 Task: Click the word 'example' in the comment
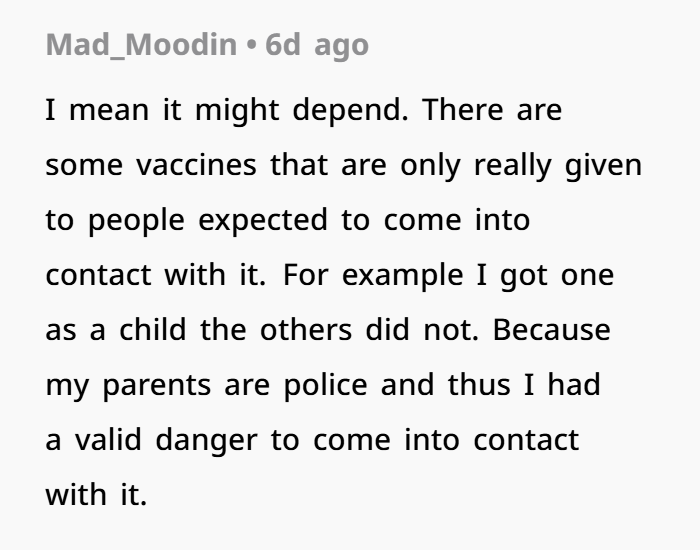tap(403, 275)
